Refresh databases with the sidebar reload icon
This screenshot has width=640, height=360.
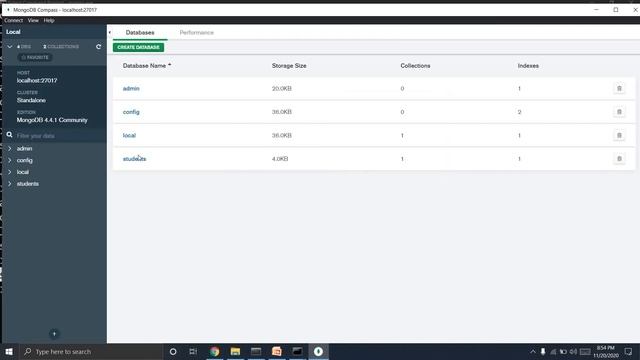[98, 47]
